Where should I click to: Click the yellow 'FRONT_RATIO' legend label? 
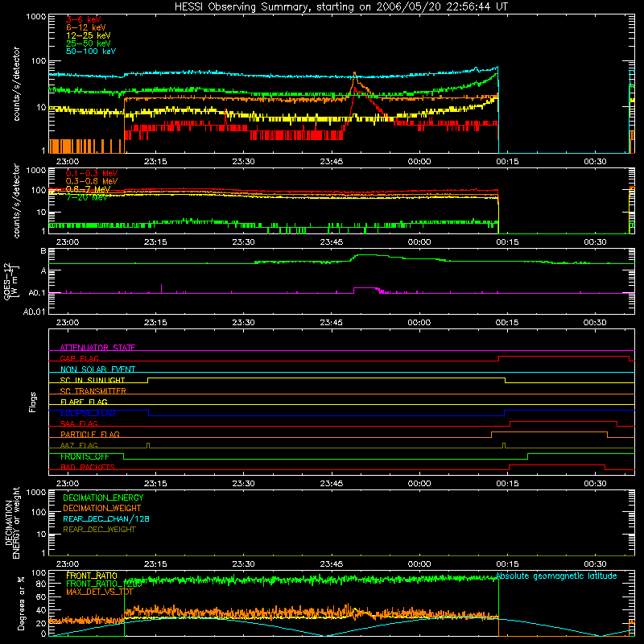click(92, 576)
